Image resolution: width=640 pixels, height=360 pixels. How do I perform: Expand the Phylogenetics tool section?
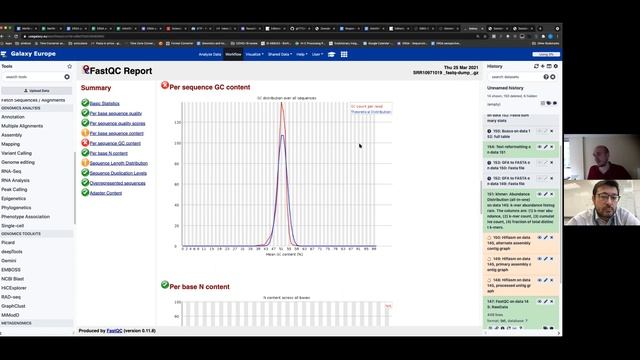click(x=16, y=207)
